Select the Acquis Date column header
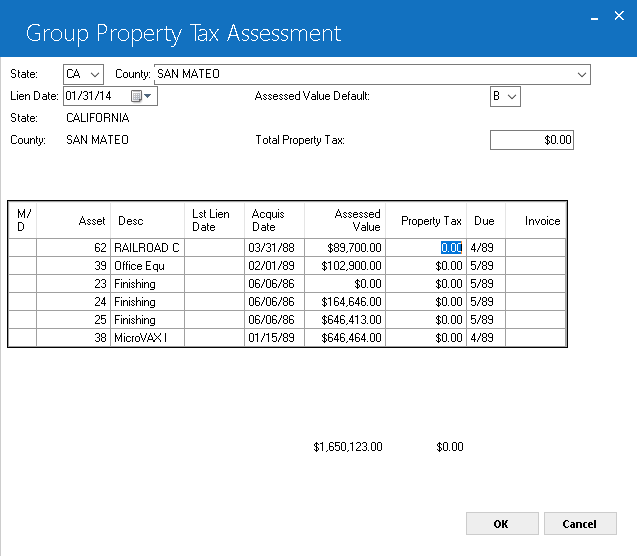 (274, 220)
